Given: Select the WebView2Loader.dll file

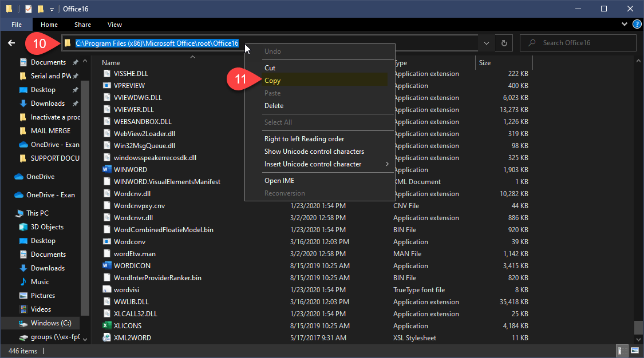Looking at the screenshot, I should coord(144,134).
